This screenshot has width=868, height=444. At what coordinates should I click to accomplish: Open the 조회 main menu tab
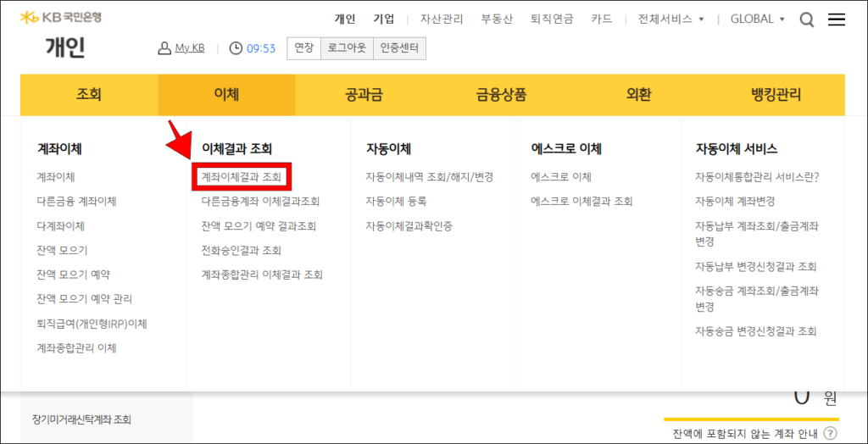[x=89, y=95]
